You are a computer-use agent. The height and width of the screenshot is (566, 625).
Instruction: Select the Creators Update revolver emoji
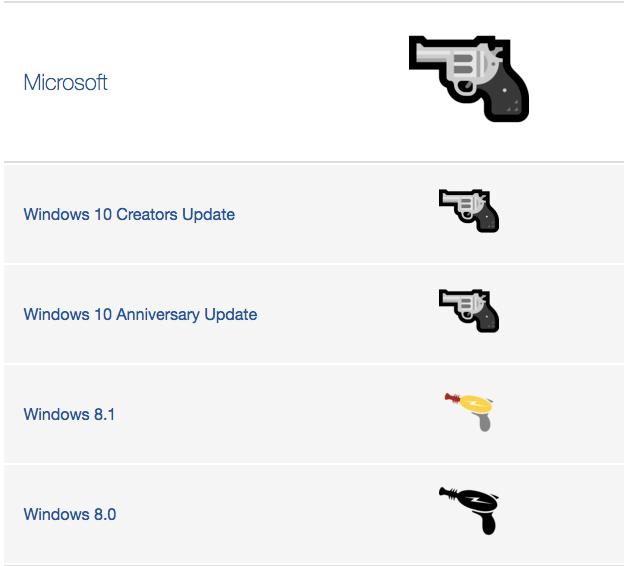point(469,211)
